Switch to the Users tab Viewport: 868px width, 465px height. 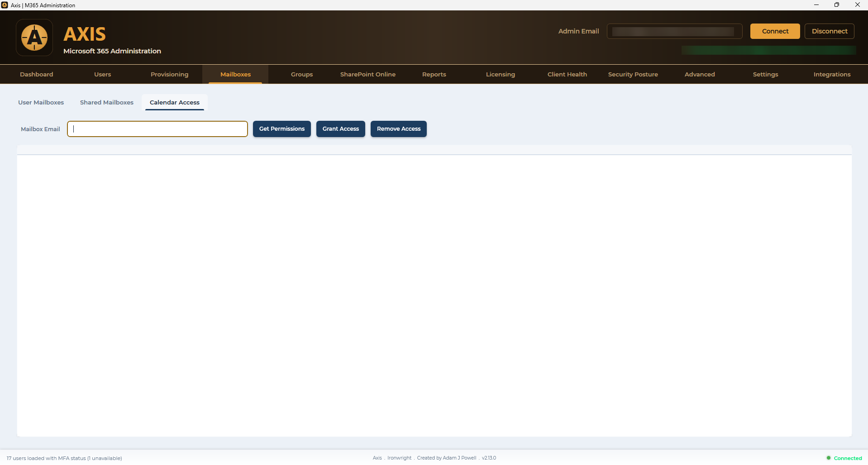(103, 74)
